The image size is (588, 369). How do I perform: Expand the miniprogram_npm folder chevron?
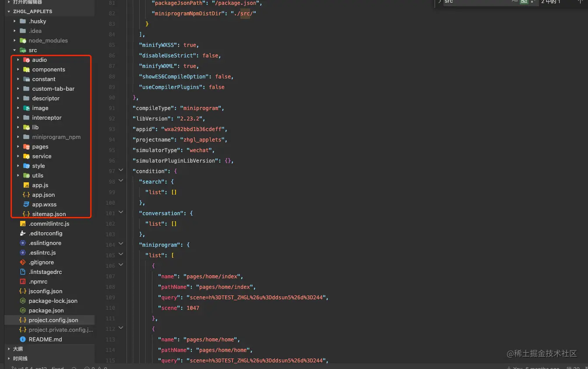pos(18,137)
